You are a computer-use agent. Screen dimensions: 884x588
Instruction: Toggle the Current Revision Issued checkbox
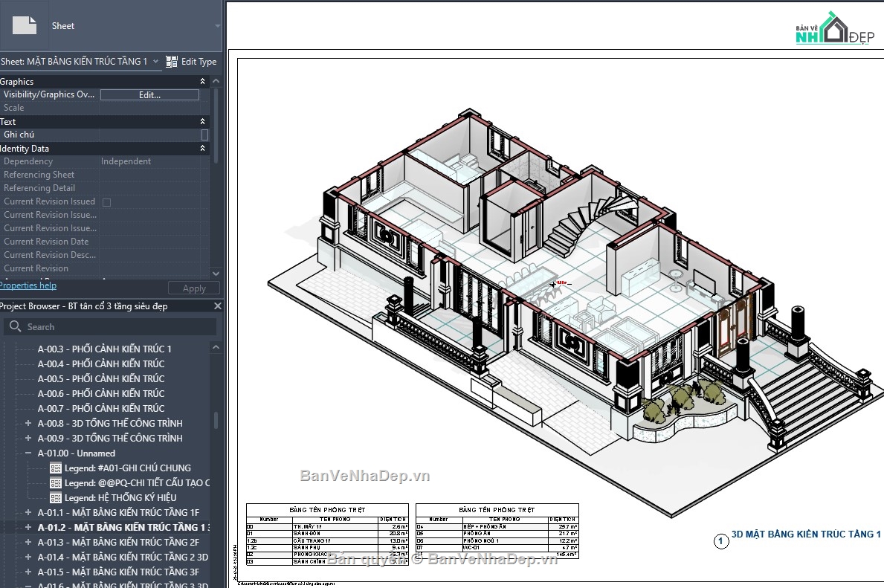pyautogui.click(x=106, y=202)
